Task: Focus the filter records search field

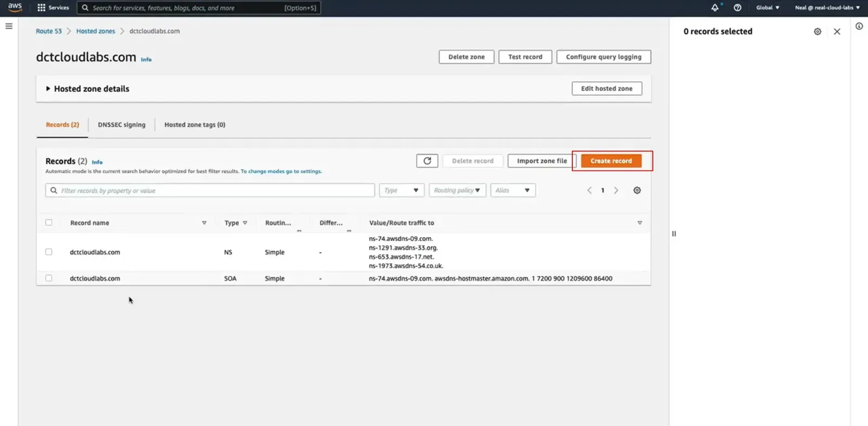Action: (210, 190)
